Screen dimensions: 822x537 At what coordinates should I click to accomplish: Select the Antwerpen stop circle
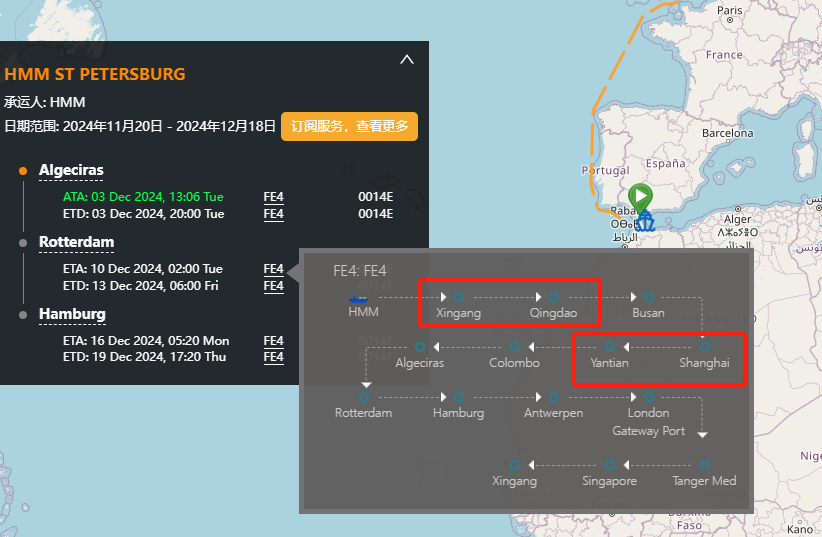pyautogui.click(x=554, y=397)
